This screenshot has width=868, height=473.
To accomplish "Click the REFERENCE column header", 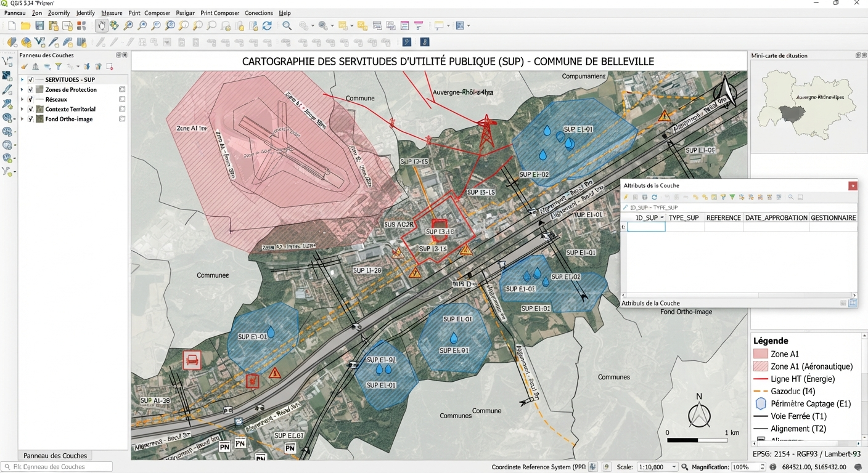I will click(723, 217).
